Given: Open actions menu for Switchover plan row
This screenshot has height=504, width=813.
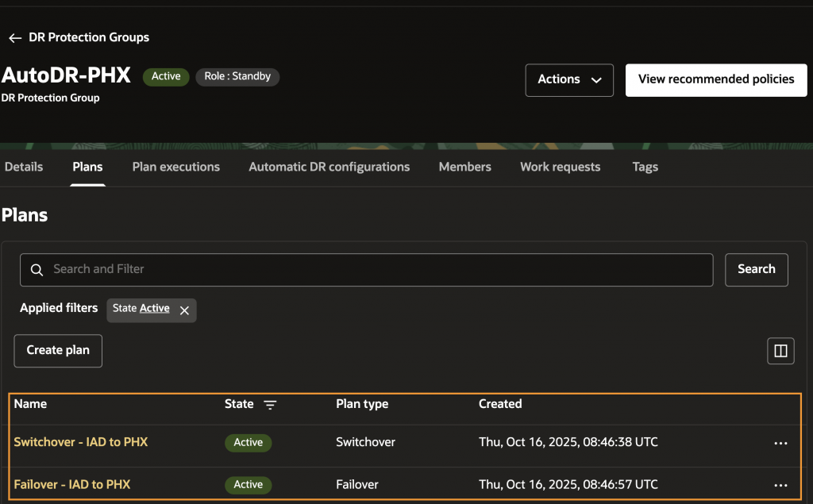Looking at the screenshot, I should click(x=780, y=443).
